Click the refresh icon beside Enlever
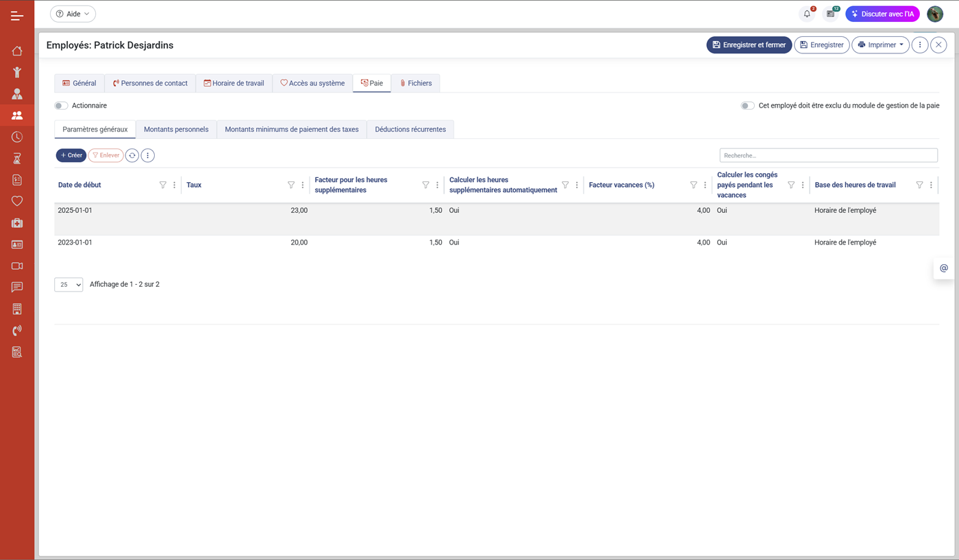Screen dimensions: 959x560 [x=132, y=155]
